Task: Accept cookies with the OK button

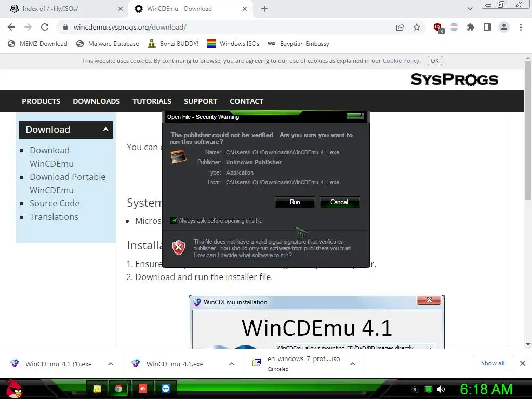Action: point(435,61)
